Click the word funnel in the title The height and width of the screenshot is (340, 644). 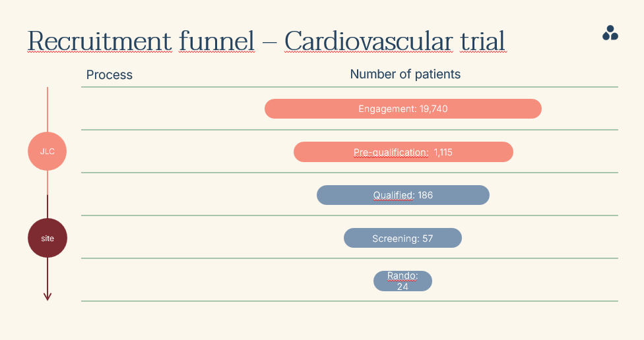pos(216,42)
